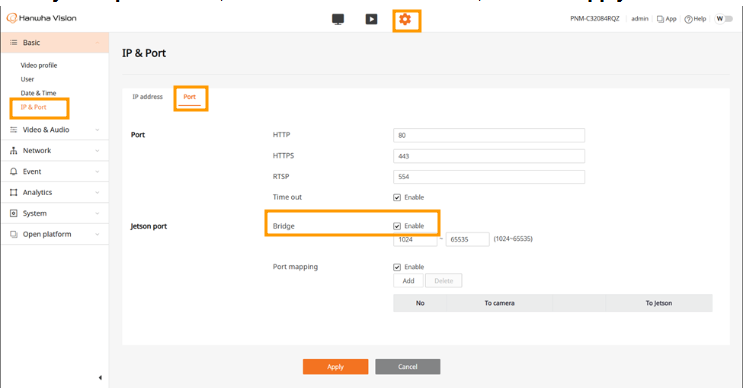Viewport: 743px width, 388px height.
Task: Open Help from the header
Action: [695, 19]
